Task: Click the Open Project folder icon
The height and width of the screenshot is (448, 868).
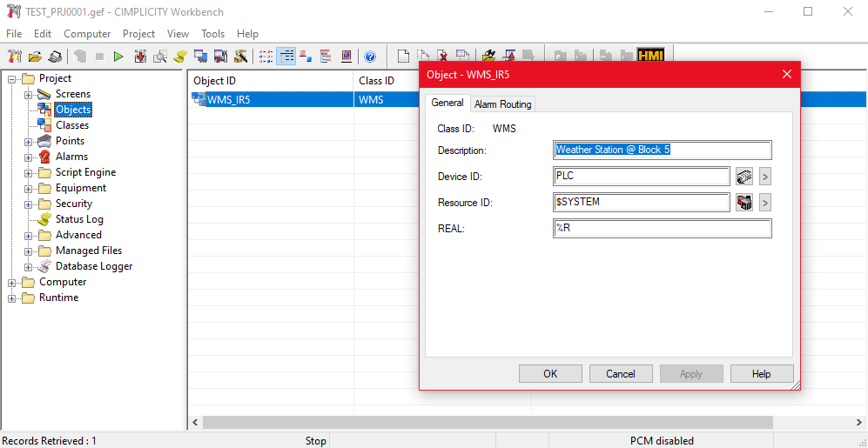Action: click(35, 56)
